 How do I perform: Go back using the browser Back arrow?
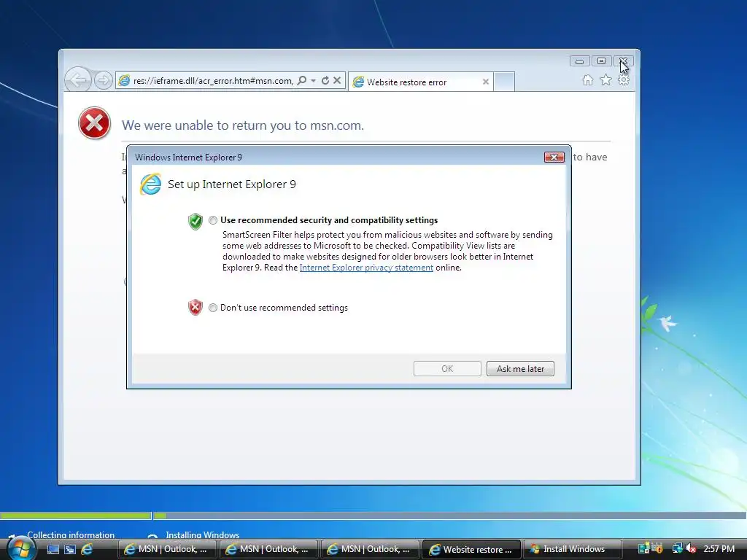tap(77, 80)
